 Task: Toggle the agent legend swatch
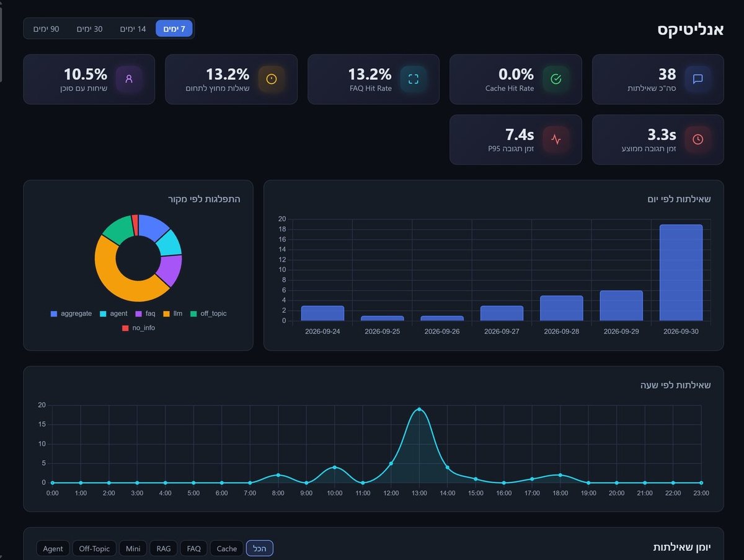point(103,313)
